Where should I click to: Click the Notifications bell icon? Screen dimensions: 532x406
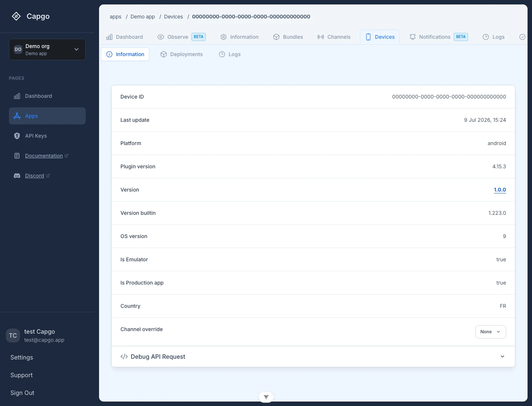pos(413,37)
